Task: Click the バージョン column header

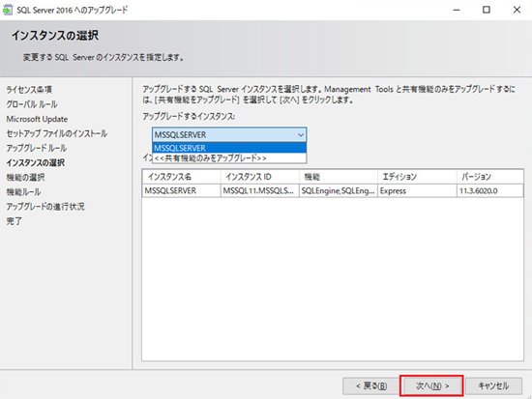Action: click(490, 177)
